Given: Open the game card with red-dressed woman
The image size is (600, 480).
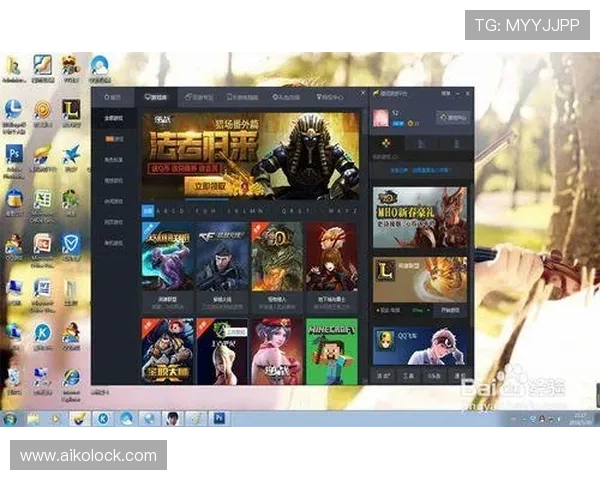Looking at the screenshot, I should click(x=277, y=351).
